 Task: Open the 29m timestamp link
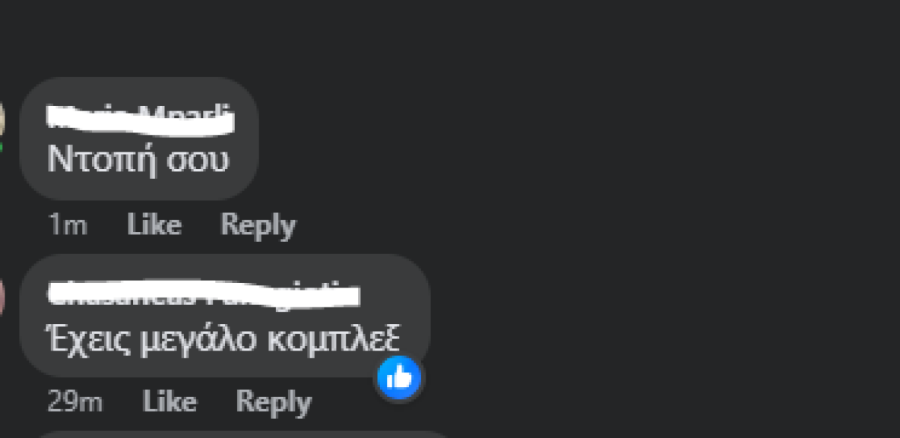point(75,402)
